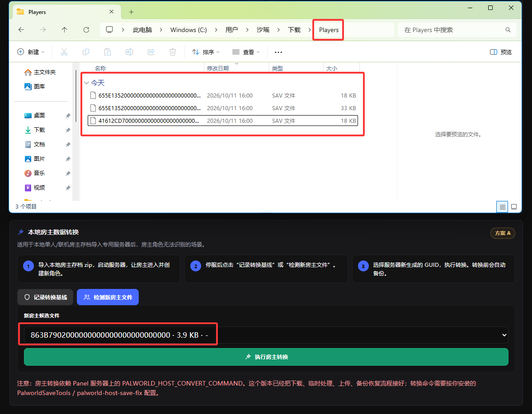Click the Delete trash icon in toolbar
Image resolution: width=532 pixels, height=414 pixels.
tap(173, 52)
